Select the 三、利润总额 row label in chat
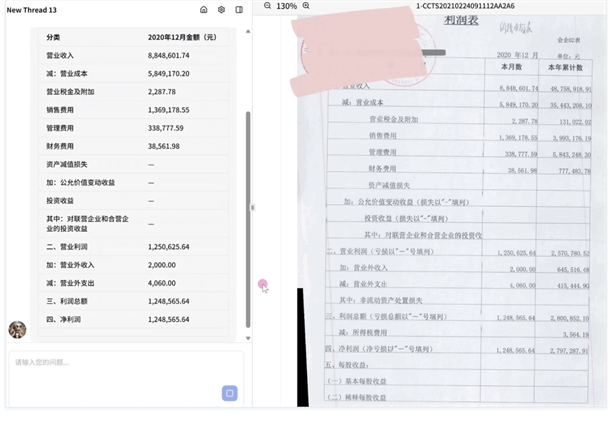The image size is (613, 424). pos(67,301)
